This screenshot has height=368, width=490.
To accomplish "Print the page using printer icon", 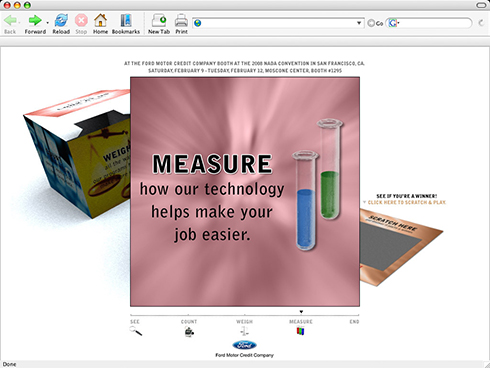I will point(181,21).
